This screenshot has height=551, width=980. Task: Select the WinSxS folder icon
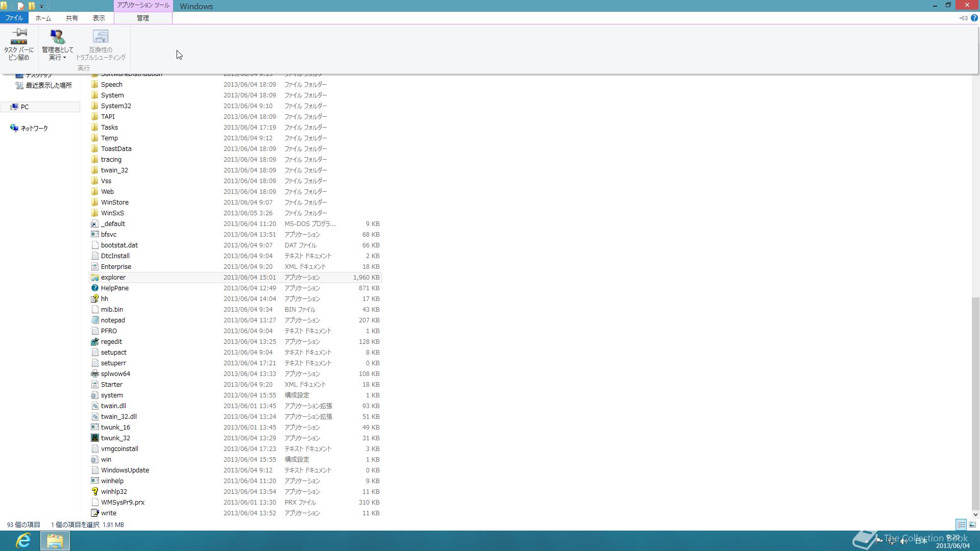point(94,213)
